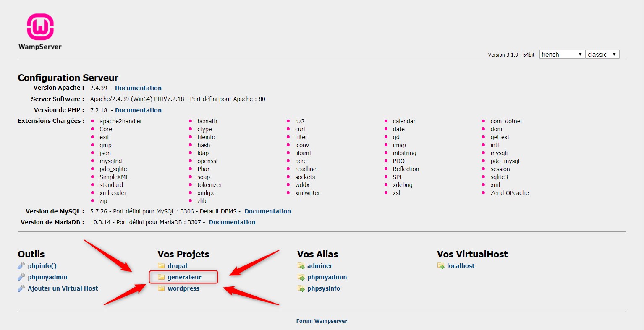Click wrench icon beside Outils phpmyadmin
This screenshot has width=644, height=330.
(21, 277)
